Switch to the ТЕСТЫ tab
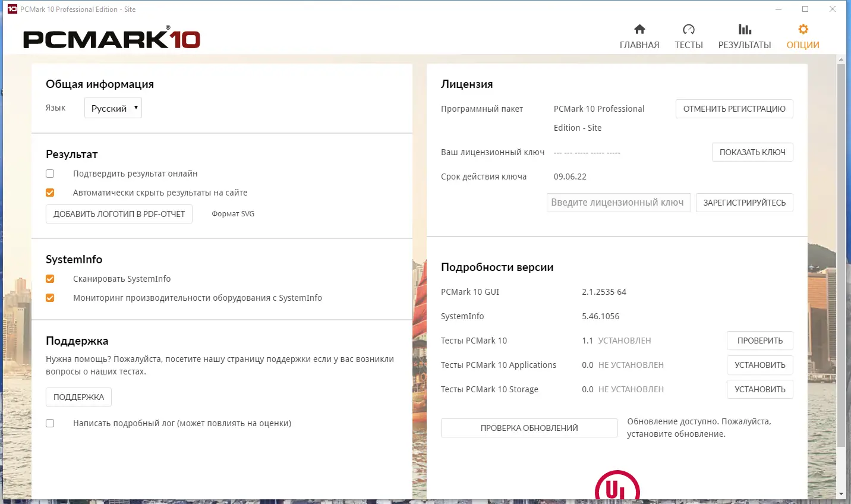This screenshot has height=504, width=851. tap(689, 45)
